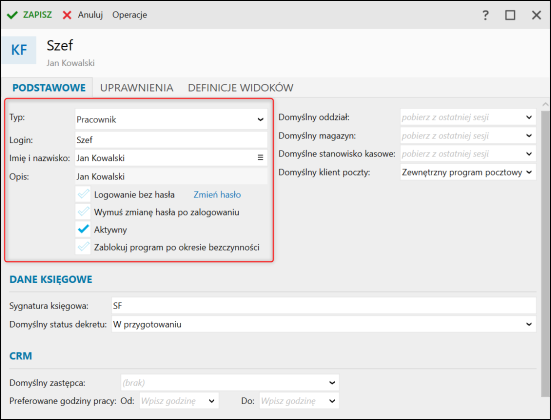
Task: Click the green ZAPISZ checkmark icon
Action: tap(12, 15)
